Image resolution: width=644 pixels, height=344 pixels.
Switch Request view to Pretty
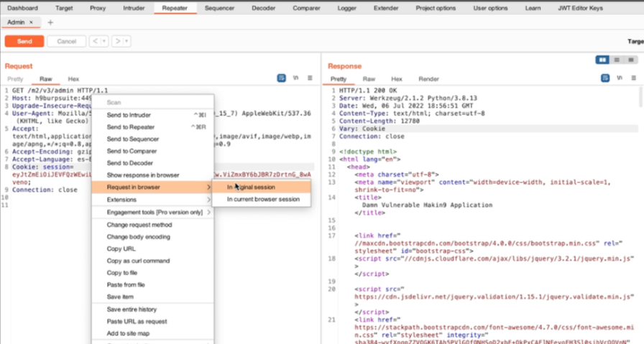pyautogui.click(x=15, y=79)
